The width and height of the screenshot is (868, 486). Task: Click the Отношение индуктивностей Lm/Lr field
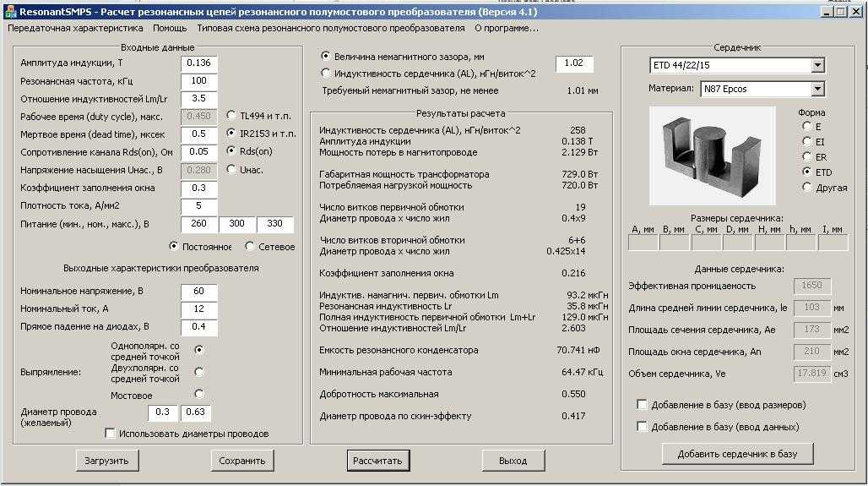(198, 99)
